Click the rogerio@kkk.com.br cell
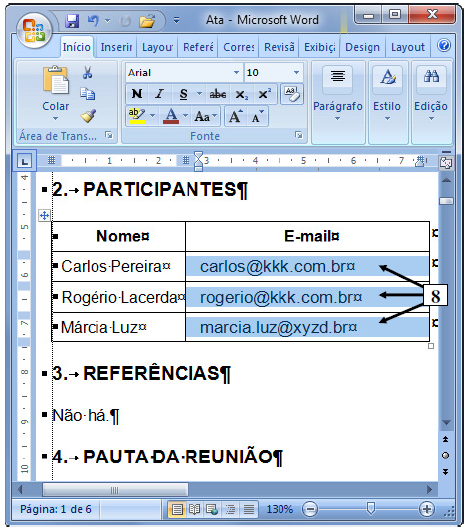This screenshot has height=530, width=469. click(x=307, y=297)
